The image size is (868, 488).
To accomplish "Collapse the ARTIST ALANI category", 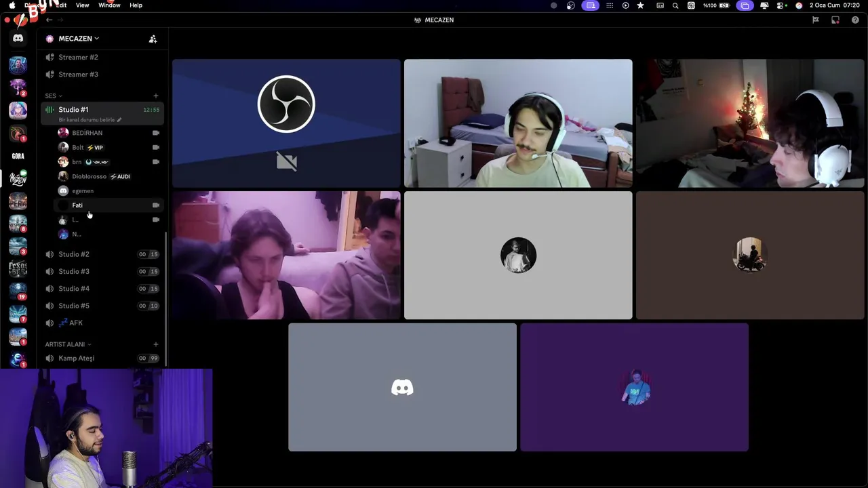I will click(68, 344).
